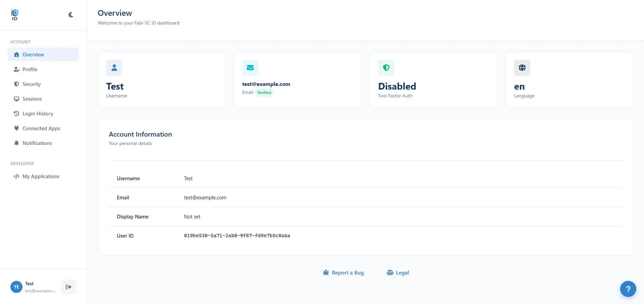The height and width of the screenshot is (304, 644).
Task: Open the help question mark button
Action: [x=628, y=289]
